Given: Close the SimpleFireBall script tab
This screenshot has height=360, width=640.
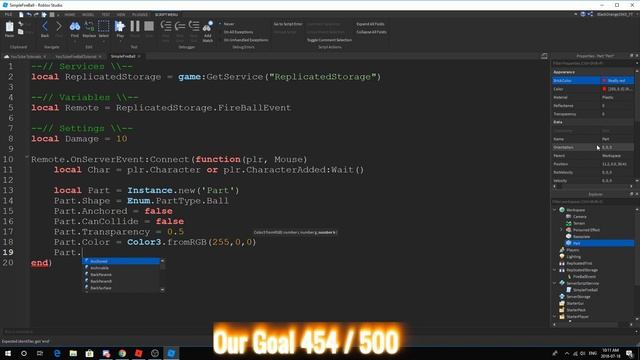Looking at the screenshot, I should [x=139, y=56].
